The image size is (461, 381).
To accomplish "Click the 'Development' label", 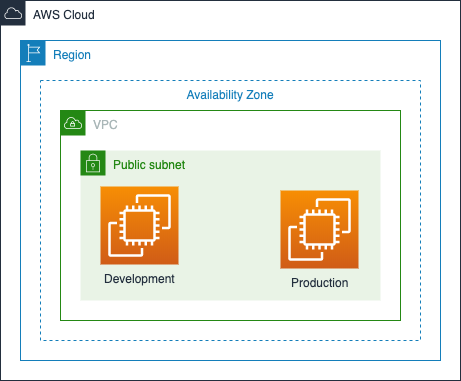I will (x=139, y=279).
